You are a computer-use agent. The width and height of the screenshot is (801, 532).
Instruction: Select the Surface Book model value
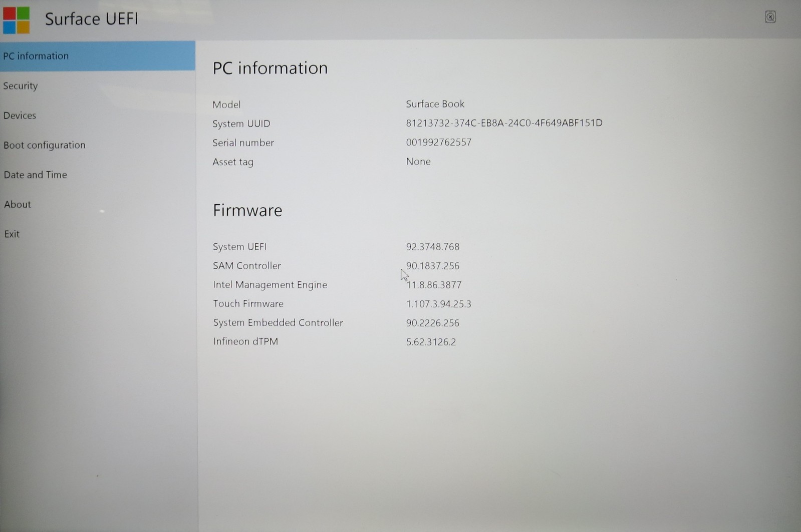click(435, 104)
